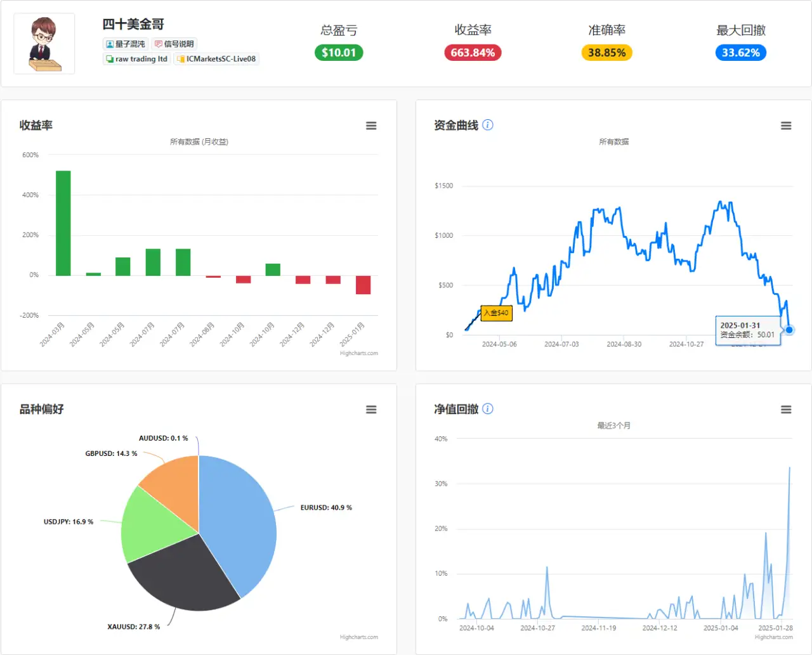Open the 净值回撤 chart hamburger menu
812x655 pixels.
(x=786, y=410)
